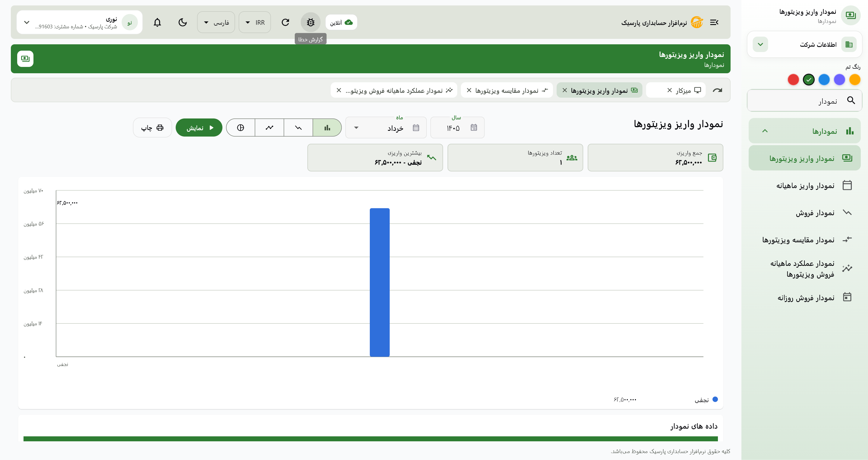Click the online cloud status badge

pyautogui.click(x=341, y=22)
